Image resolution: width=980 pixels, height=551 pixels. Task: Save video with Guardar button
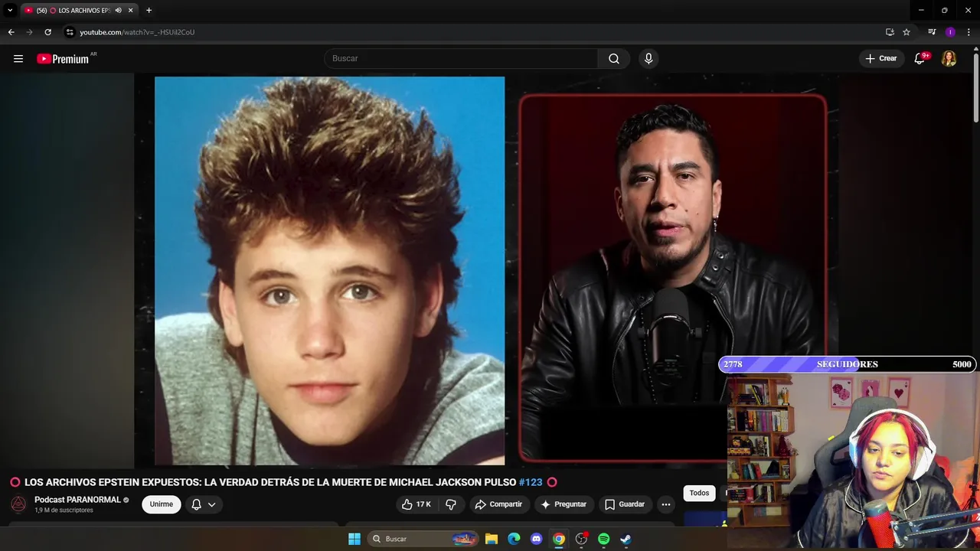coord(625,504)
